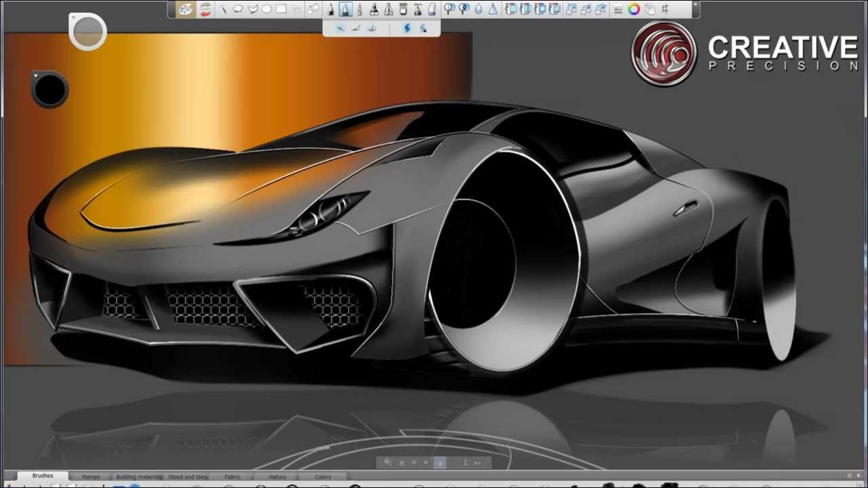Click the fourth layer stack icon
Image resolution: width=868 pixels, height=488 pixels.
coord(555,9)
